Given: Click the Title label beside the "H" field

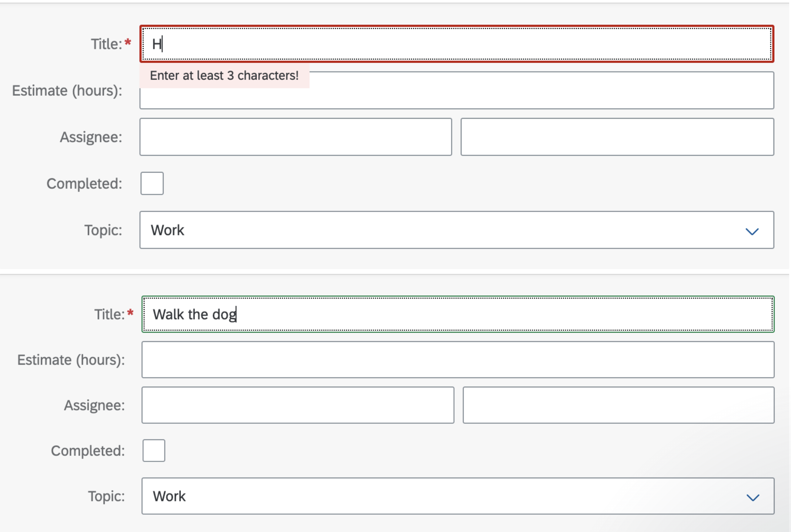Looking at the screenshot, I should point(106,44).
